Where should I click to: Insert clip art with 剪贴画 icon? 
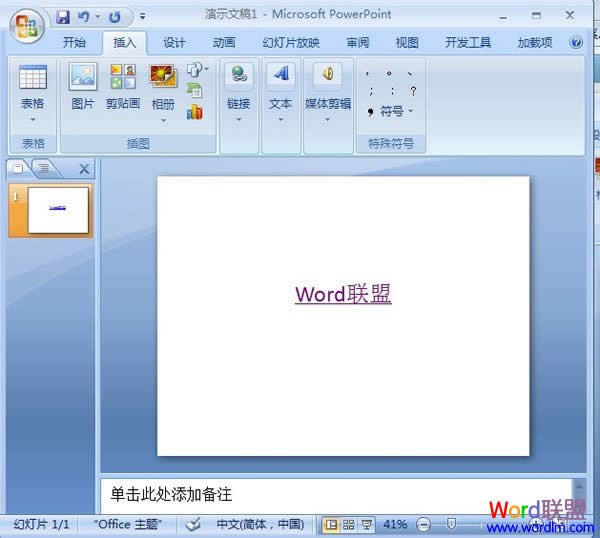tap(123, 77)
